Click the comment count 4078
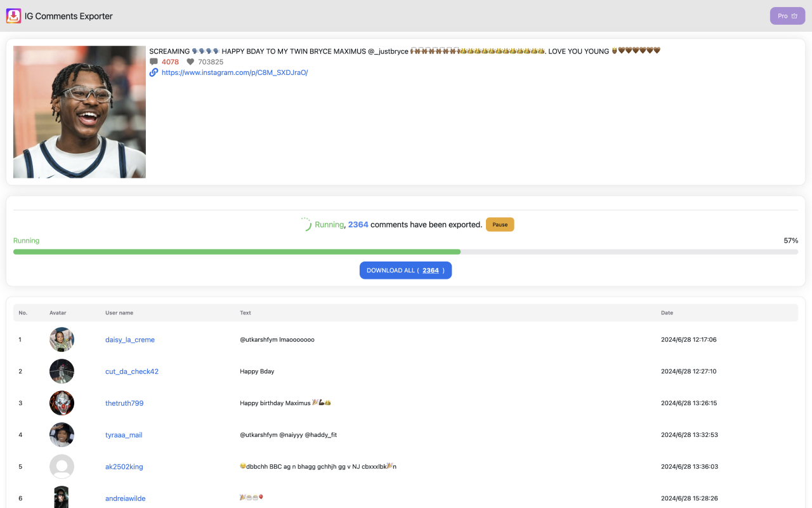 170,62
